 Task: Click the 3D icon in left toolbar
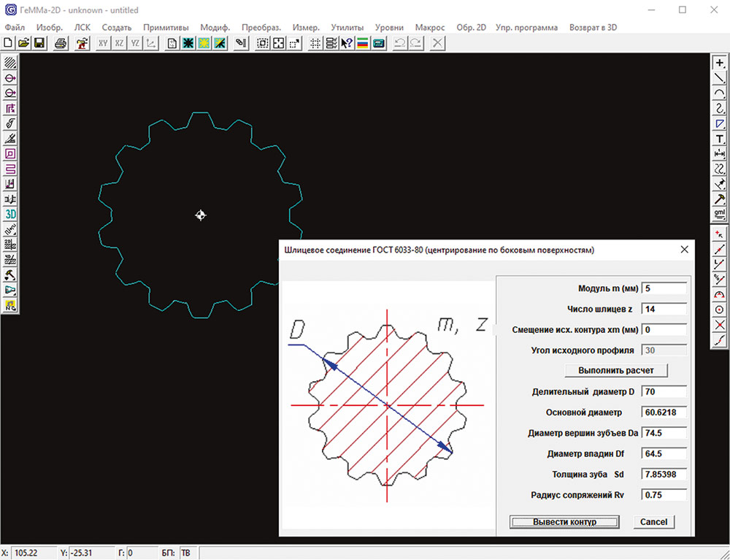tap(11, 214)
